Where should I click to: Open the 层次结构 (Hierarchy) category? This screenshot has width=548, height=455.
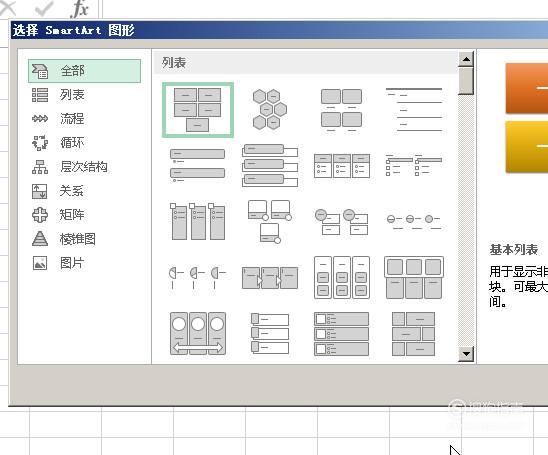tap(69, 167)
